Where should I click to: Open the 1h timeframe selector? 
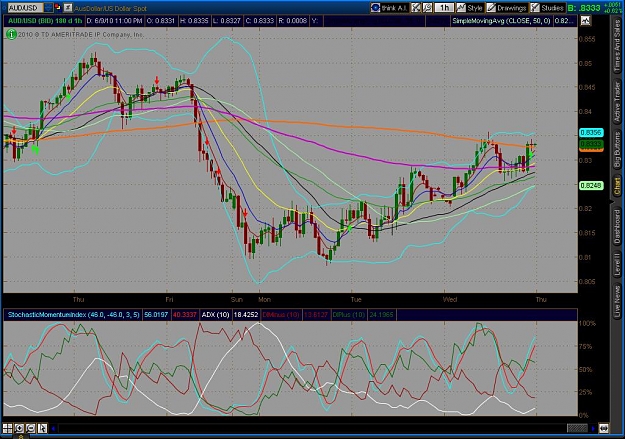pos(444,8)
